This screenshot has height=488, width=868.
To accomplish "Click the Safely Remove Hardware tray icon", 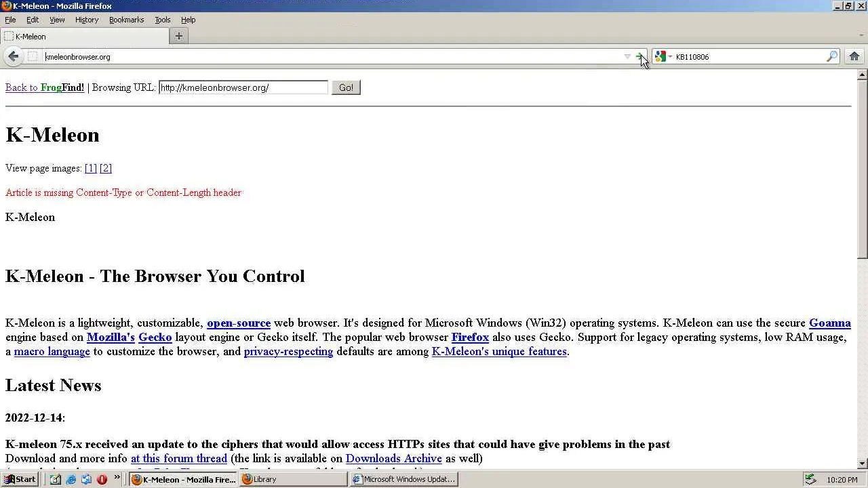I will 810,479.
